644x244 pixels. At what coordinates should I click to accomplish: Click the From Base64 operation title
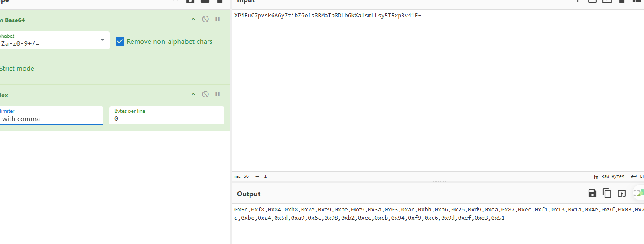[x=13, y=20]
